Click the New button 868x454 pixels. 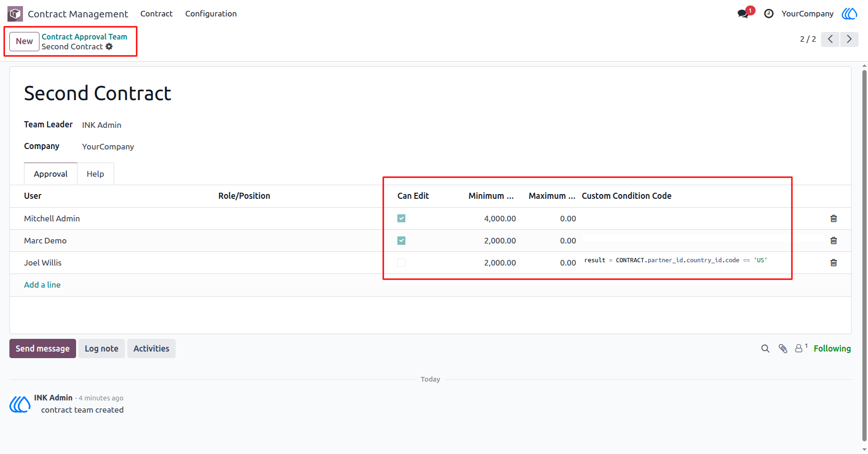coord(24,41)
